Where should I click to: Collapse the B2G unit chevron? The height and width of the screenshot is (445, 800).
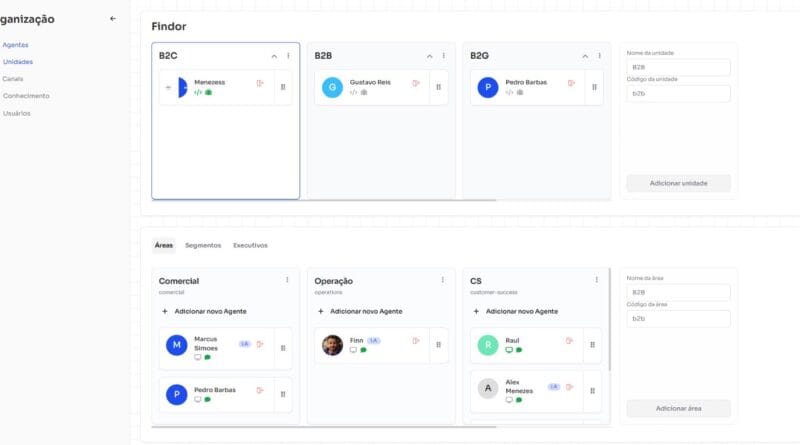(x=586, y=56)
